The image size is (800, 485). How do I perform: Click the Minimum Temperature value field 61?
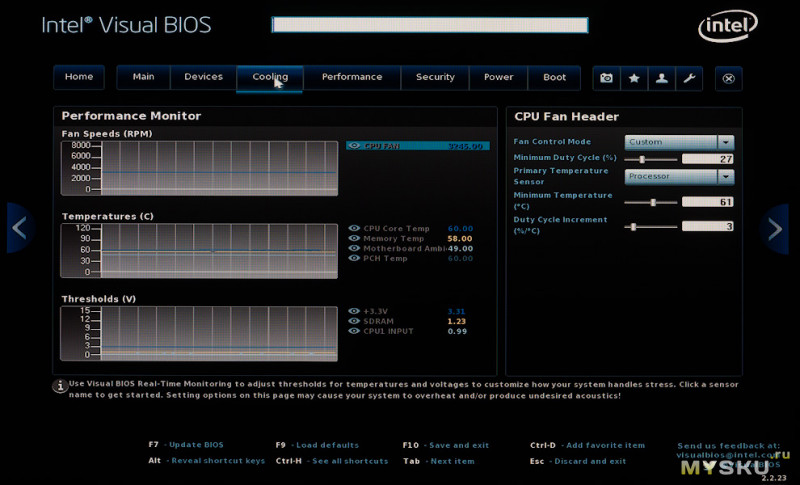click(x=708, y=202)
